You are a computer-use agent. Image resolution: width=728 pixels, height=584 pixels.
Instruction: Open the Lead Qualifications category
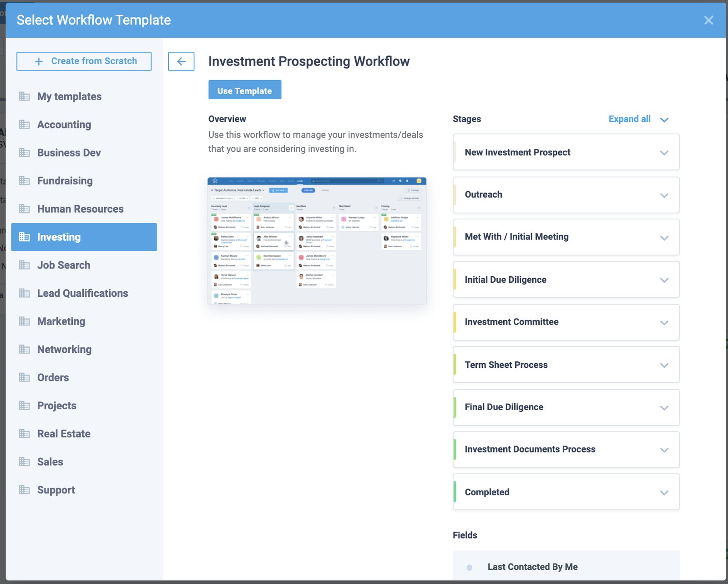pos(82,293)
